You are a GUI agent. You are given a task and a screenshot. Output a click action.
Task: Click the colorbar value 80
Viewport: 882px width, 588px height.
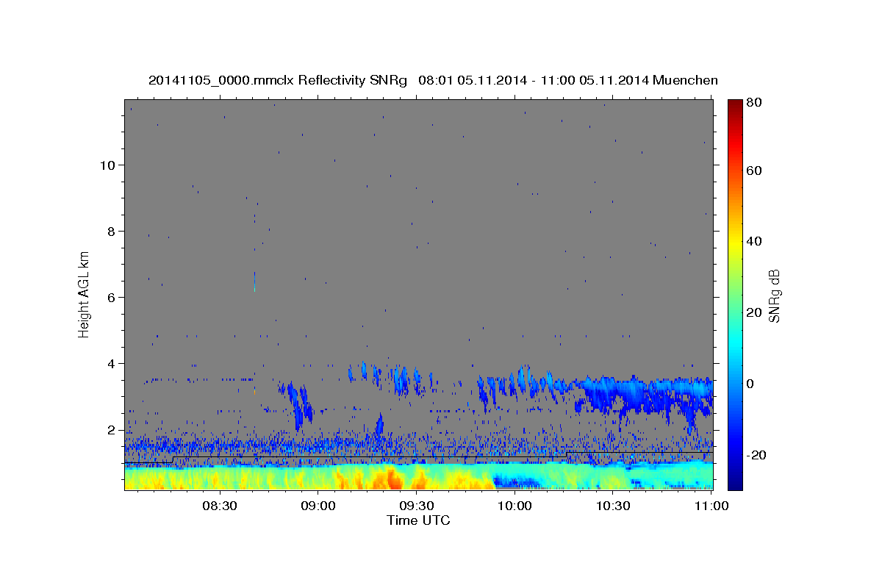755,103
